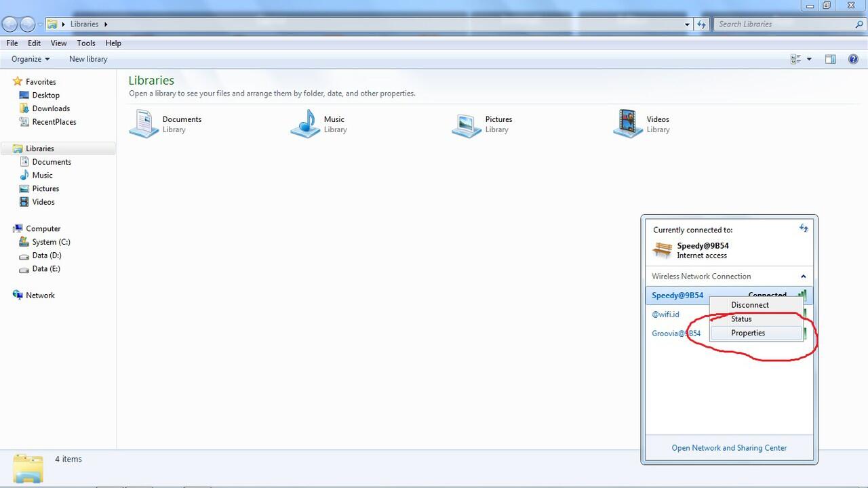Toggle the preview pane button
The height and width of the screenshot is (488, 868).
(830, 59)
